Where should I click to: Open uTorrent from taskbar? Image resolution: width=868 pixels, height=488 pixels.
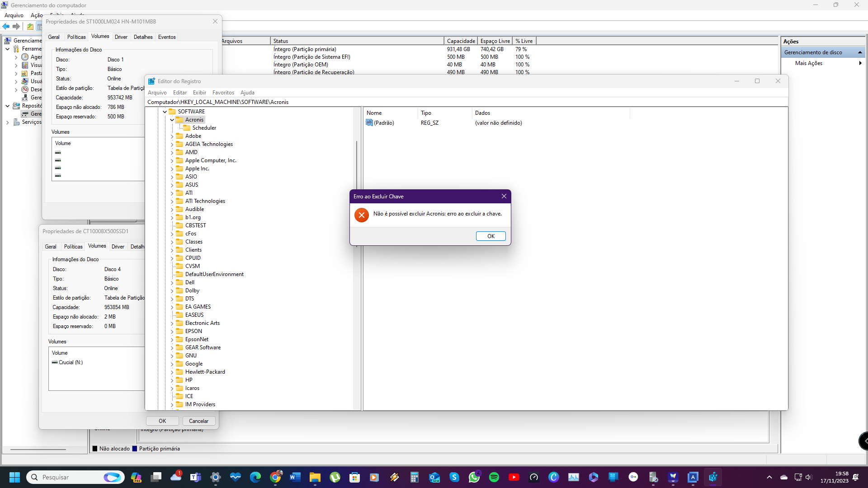point(335,477)
